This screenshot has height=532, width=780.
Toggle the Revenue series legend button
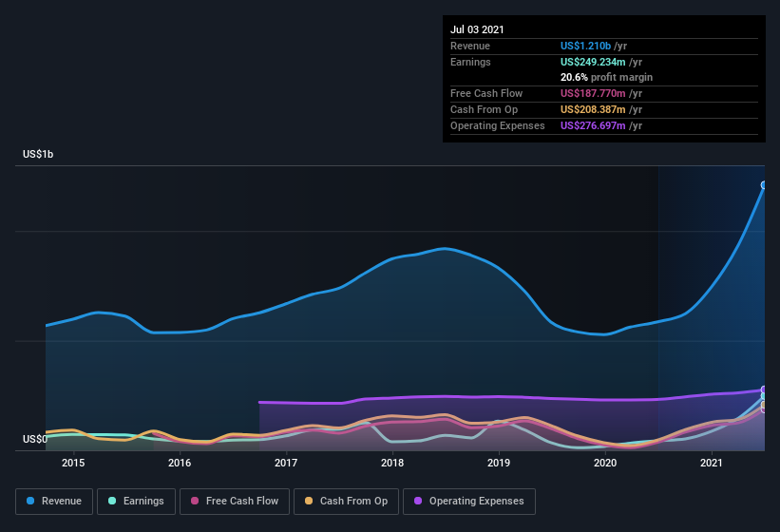pos(54,502)
